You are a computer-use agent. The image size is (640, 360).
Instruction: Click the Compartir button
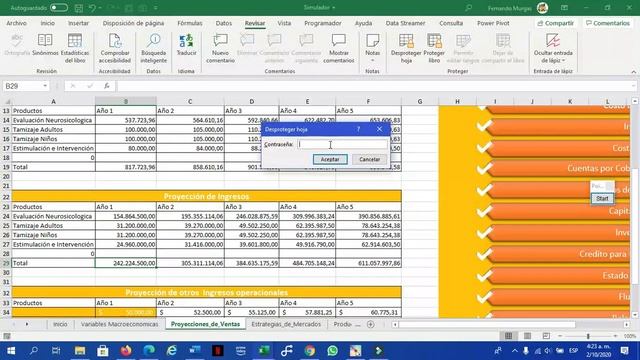(556, 23)
